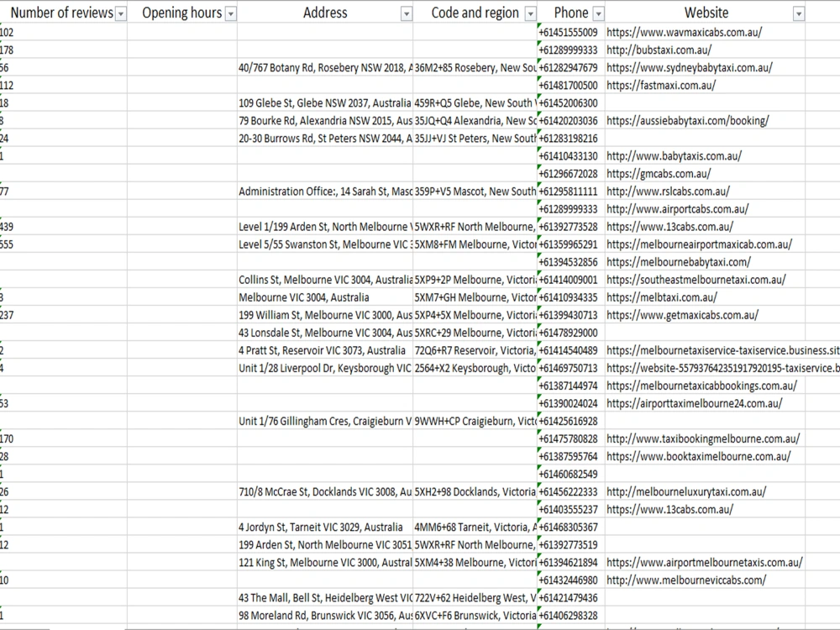Image resolution: width=840 pixels, height=630 pixels.
Task: Open the fastmaxi.com.au link
Action: point(661,85)
